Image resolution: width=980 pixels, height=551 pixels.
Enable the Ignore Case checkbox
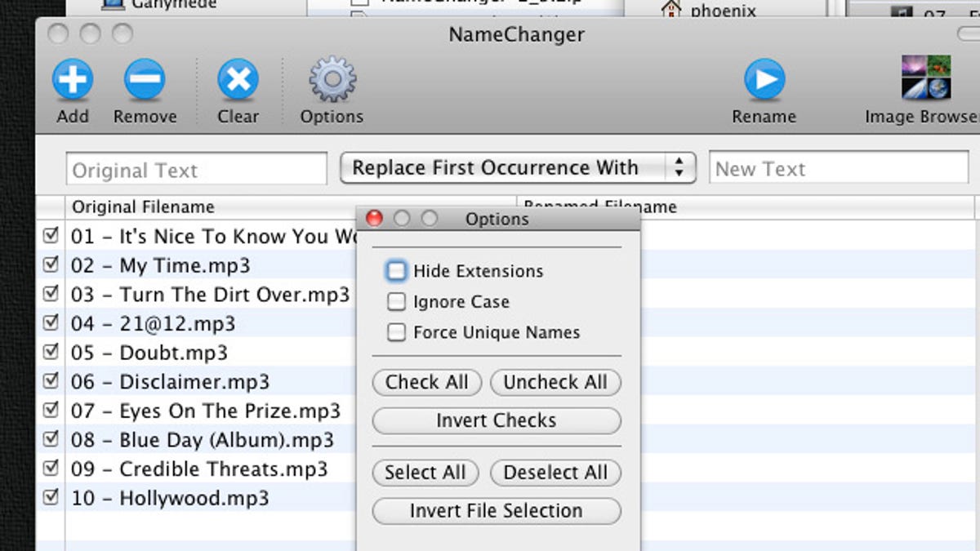click(396, 302)
